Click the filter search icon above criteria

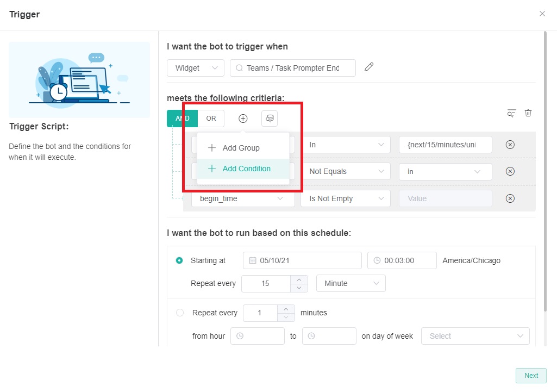(x=511, y=113)
